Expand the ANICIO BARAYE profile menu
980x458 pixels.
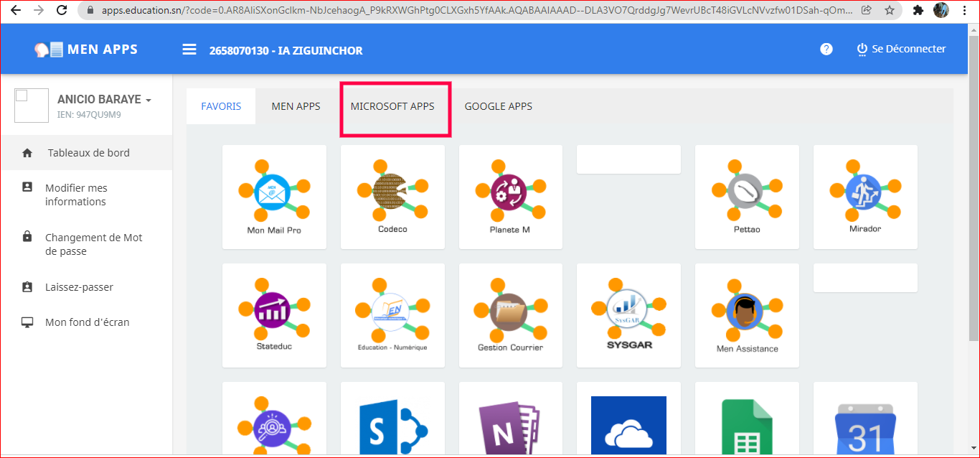click(x=105, y=99)
